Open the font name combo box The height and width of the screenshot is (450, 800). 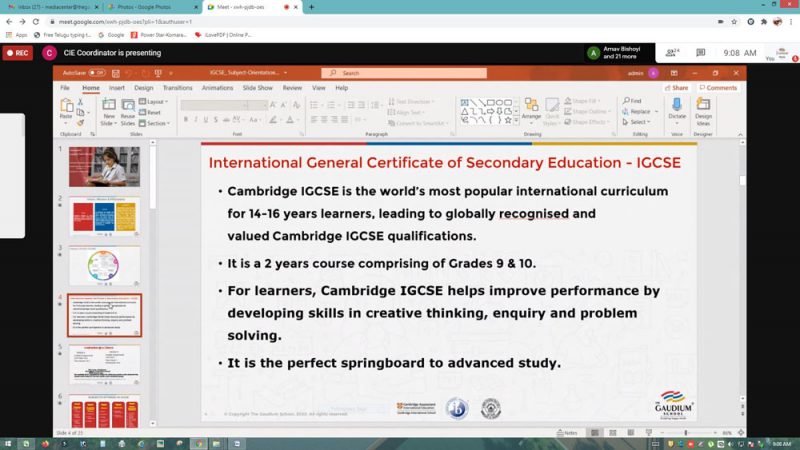pyautogui.click(x=213, y=105)
